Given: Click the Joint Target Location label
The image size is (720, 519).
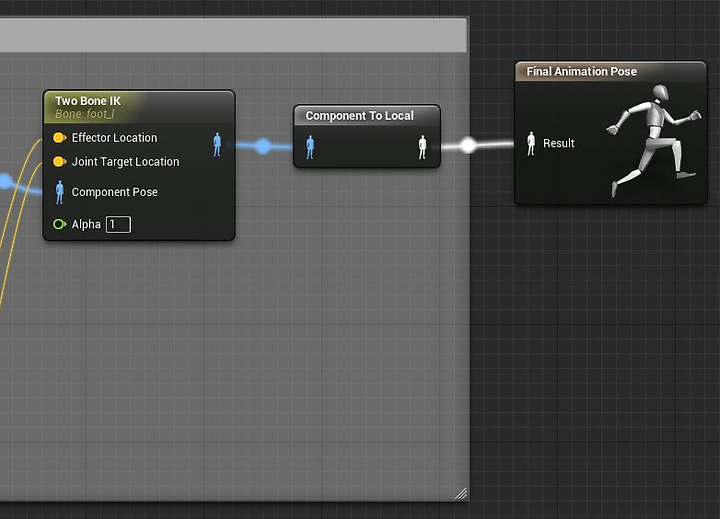Looking at the screenshot, I should click(x=125, y=162).
